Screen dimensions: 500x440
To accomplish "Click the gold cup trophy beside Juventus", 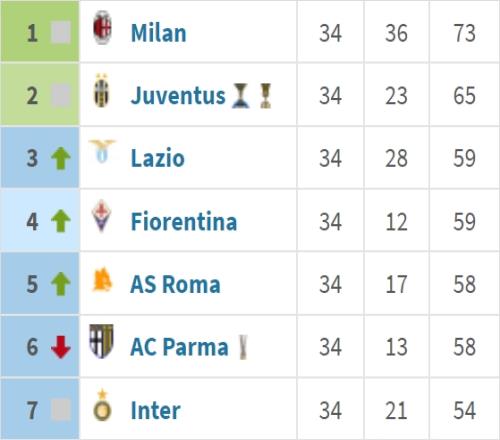I will coord(265,96).
